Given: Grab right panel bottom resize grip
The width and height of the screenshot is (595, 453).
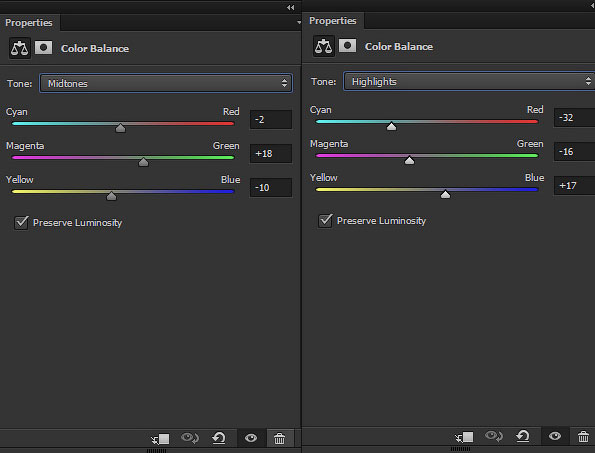Looking at the screenshot, I should (460, 449).
